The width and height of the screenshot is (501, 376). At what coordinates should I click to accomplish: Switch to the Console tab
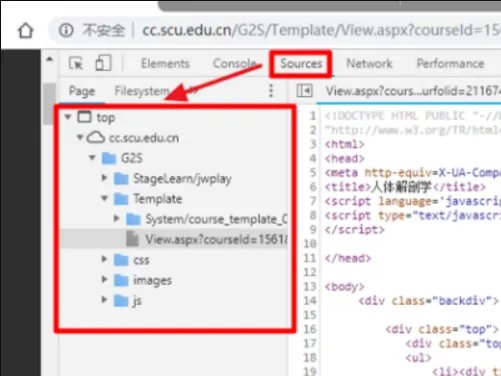click(x=234, y=63)
